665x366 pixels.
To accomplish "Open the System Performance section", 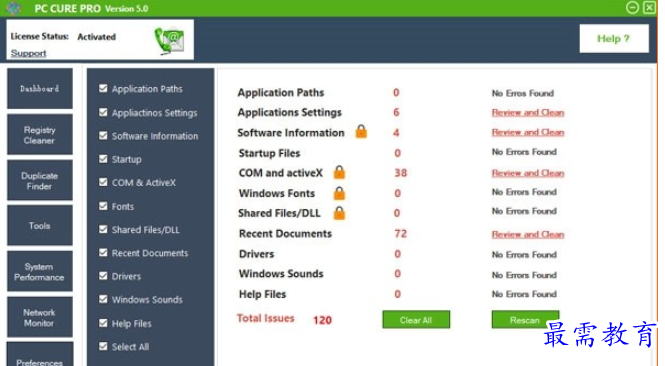I will 39,271.
